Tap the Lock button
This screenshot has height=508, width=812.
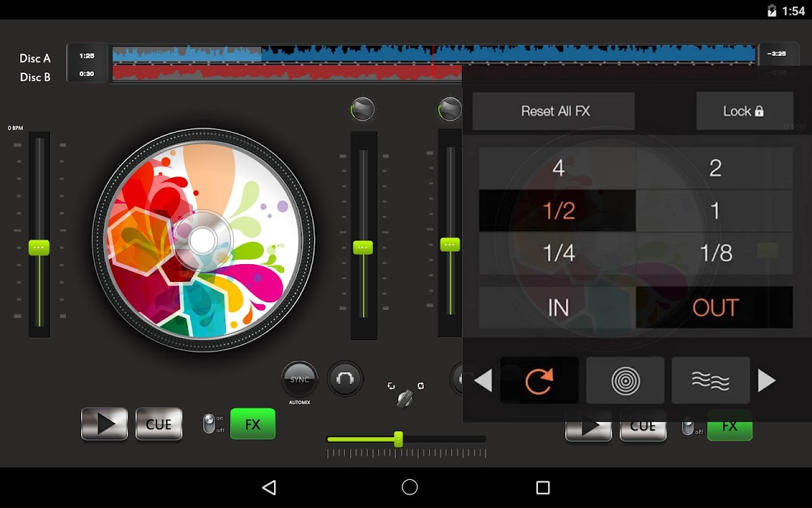pos(745,111)
